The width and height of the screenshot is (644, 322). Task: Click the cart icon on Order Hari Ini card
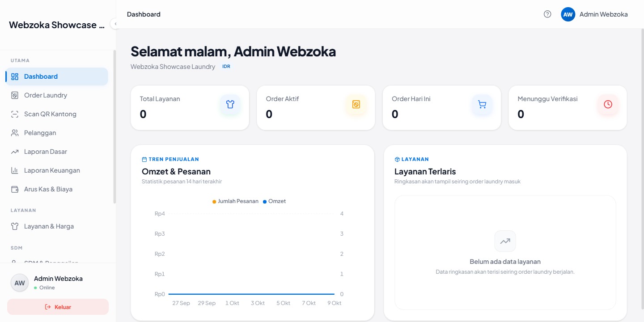482,105
